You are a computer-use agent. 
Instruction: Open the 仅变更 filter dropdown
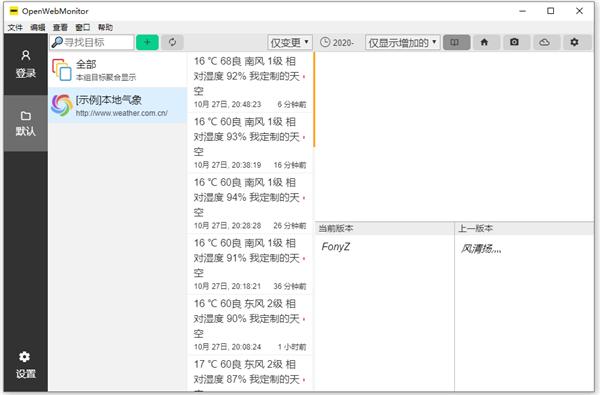click(290, 42)
